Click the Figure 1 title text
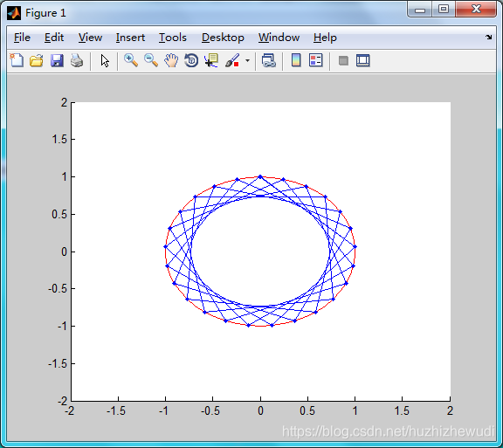The height and width of the screenshot is (448, 503). click(x=45, y=13)
